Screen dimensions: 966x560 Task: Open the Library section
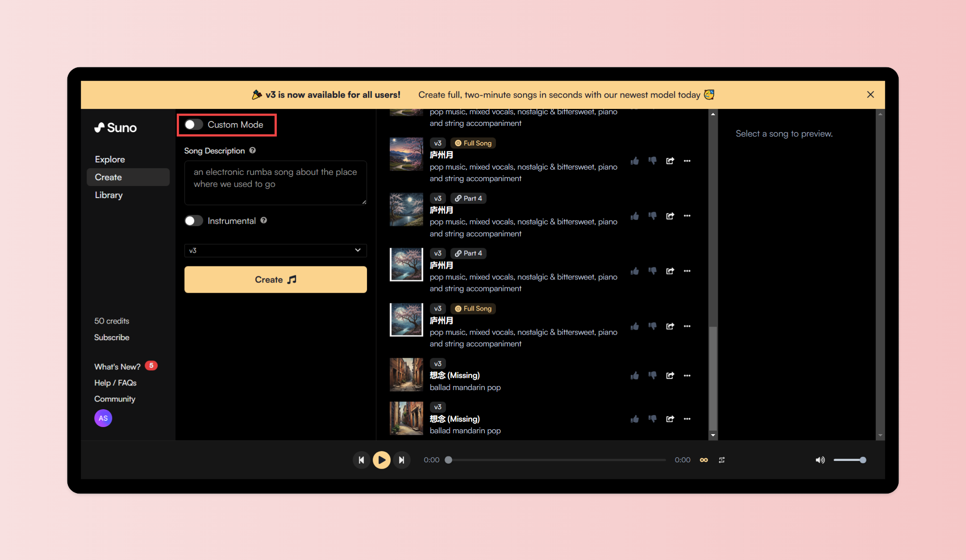[108, 195]
